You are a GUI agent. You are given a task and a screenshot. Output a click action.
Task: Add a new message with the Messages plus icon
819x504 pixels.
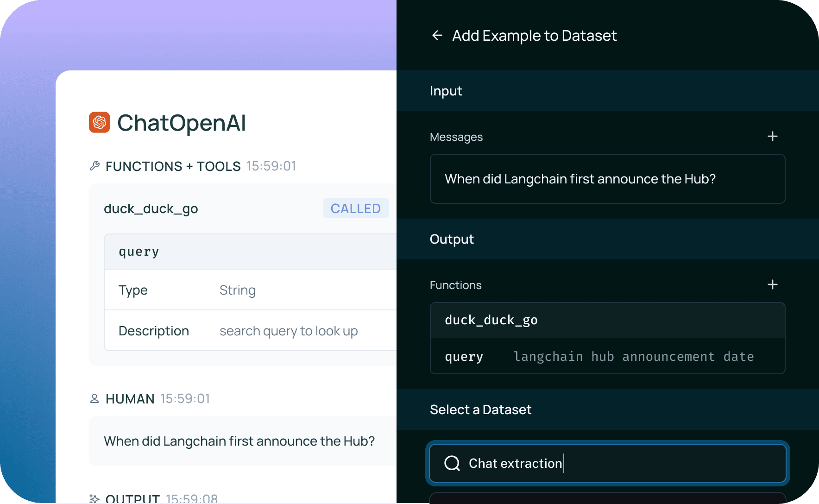click(x=772, y=137)
